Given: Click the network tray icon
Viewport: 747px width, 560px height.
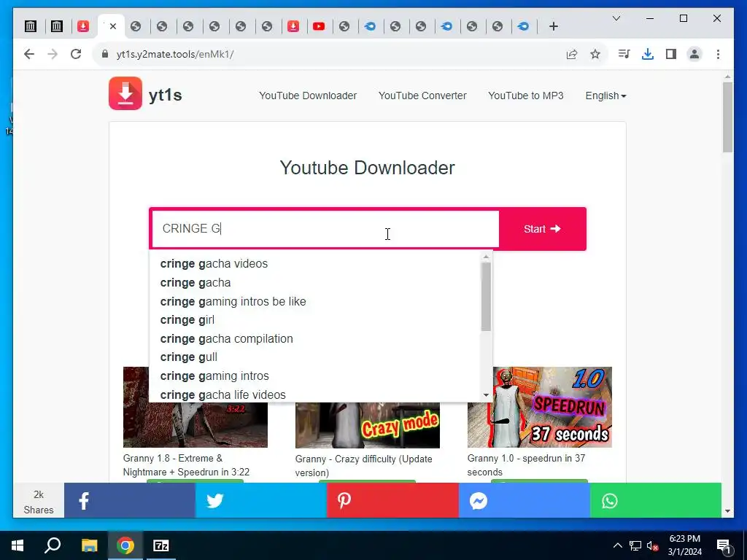Looking at the screenshot, I should click(x=635, y=545).
